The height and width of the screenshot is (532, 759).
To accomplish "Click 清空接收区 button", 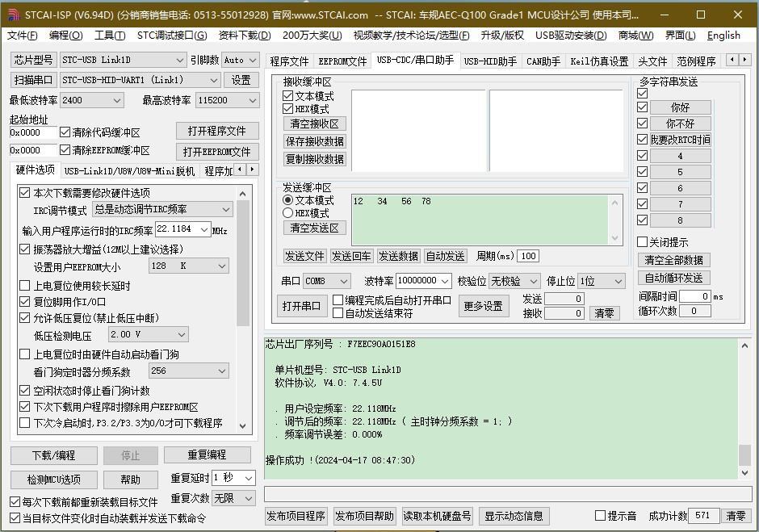I will (315, 124).
